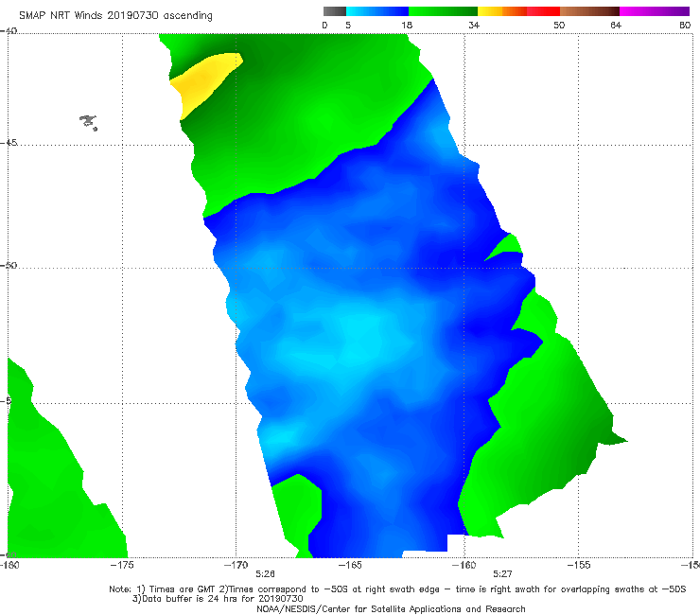Click the small gray island outline on the map
This screenshot has height=615, width=700.
point(88,122)
